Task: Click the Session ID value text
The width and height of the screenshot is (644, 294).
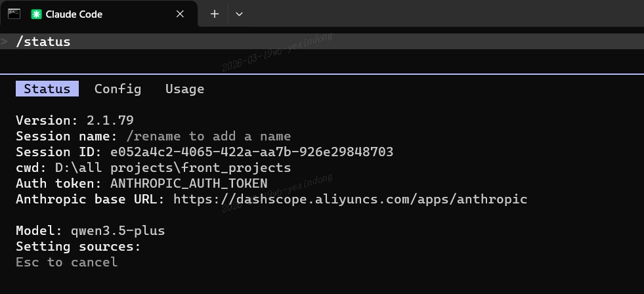Action: point(252,152)
